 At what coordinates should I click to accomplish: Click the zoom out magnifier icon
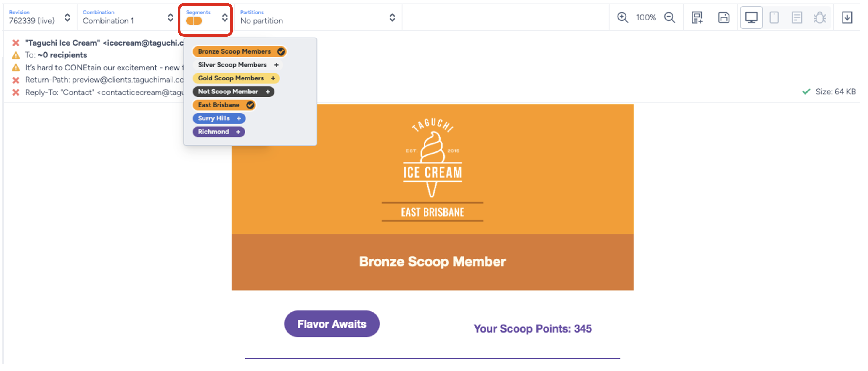pos(670,17)
